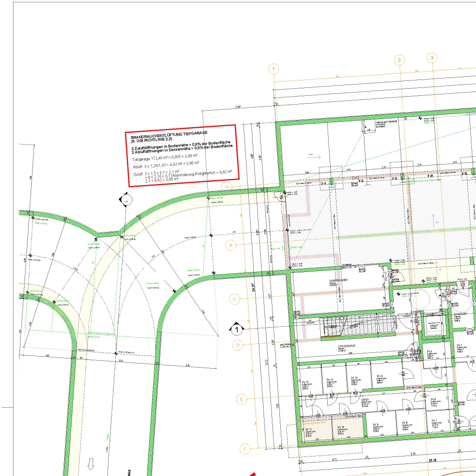This screenshot has width=476, height=476.
Task: Click the bold dimension value 24.78
Action: click(x=254, y=287)
